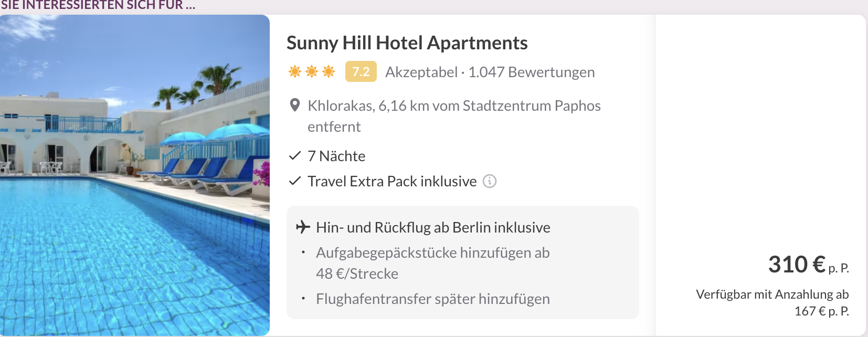Open the Sunny Hill Hotel Apartments title
This screenshot has height=337, width=868.
407,43
